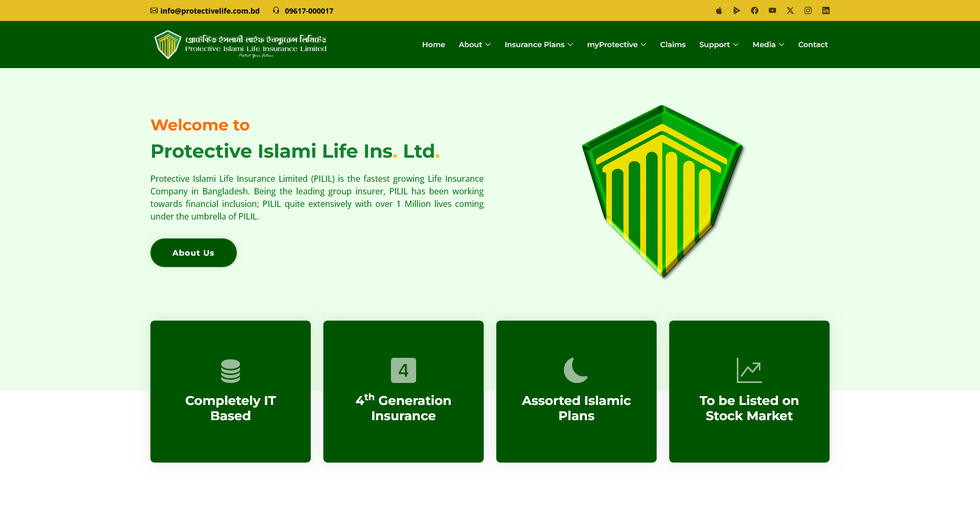Expand the Insurance Plans dropdown arrow
The image size is (980, 505).
(570, 45)
